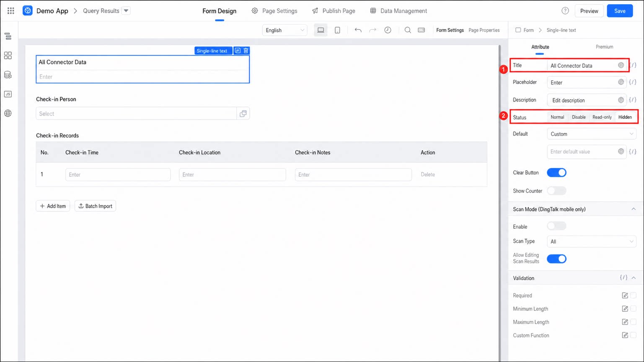Click the search magnifier icon in toolbar
Viewport: 644px width, 362px height.
[x=408, y=30]
